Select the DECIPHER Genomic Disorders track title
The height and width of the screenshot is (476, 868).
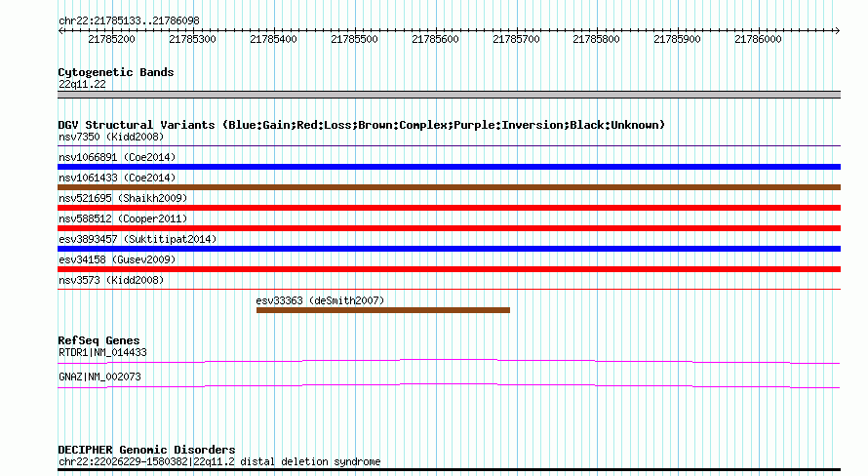click(x=146, y=450)
